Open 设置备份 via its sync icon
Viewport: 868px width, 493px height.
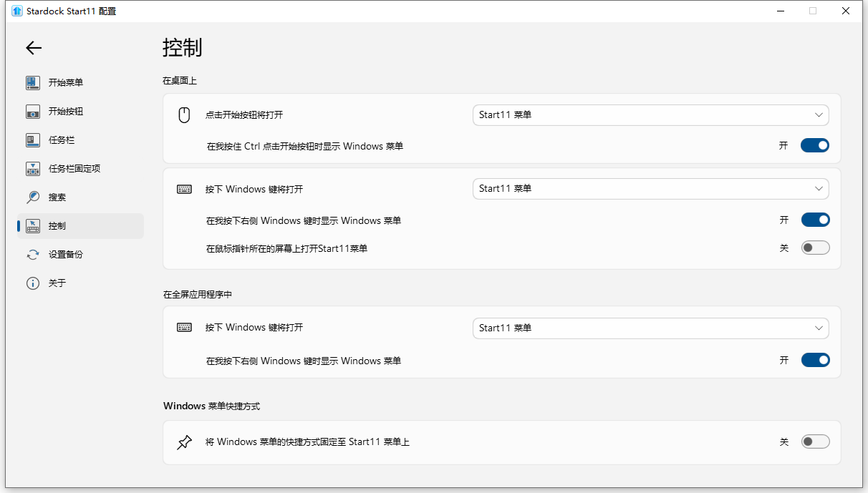(x=33, y=254)
